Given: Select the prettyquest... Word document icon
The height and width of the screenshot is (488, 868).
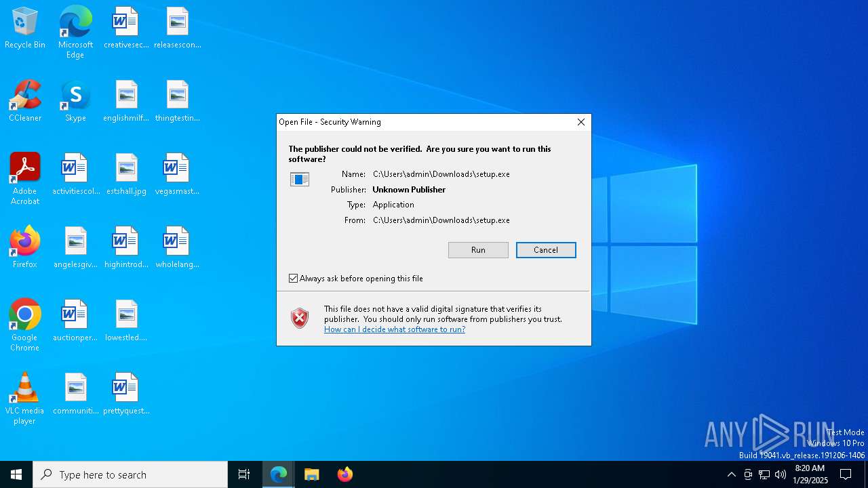Looking at the screenshot, I should point(126,394).
